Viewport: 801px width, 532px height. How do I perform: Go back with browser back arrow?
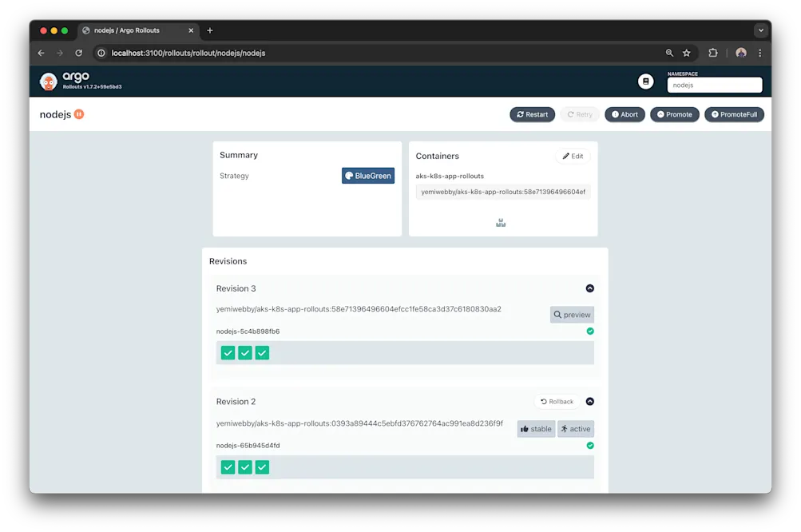click(42, 54)
